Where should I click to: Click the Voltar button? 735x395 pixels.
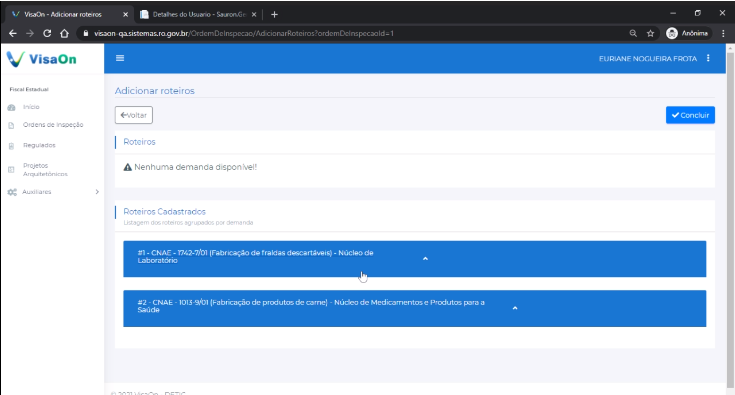coord(134,115)
